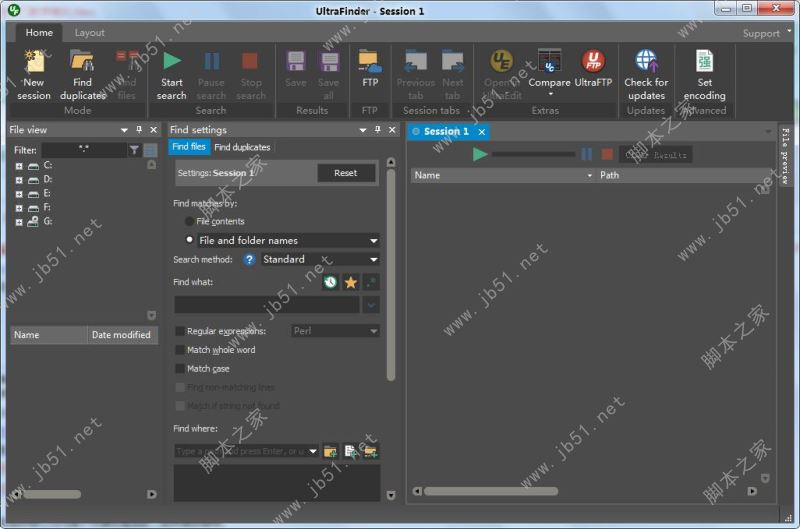Sort results by Name column header
The width and height of the screenshot is (800, 529).
click(x=503, y=175)
